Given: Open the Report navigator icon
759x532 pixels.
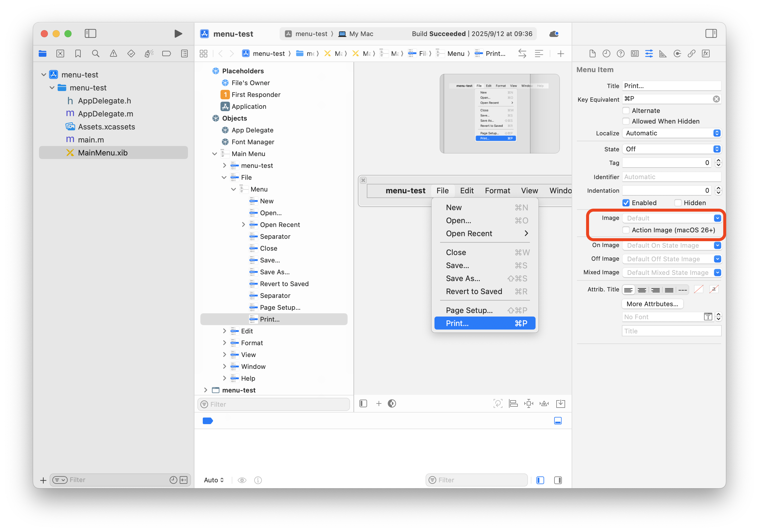Looking at the screenshot, I should point(184,53).
